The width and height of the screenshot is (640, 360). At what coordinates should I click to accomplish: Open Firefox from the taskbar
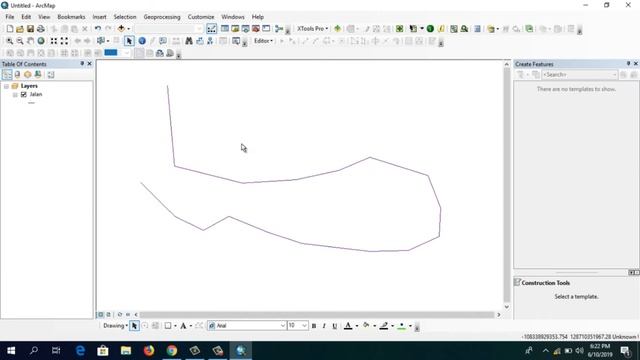[x=149, y=351]
